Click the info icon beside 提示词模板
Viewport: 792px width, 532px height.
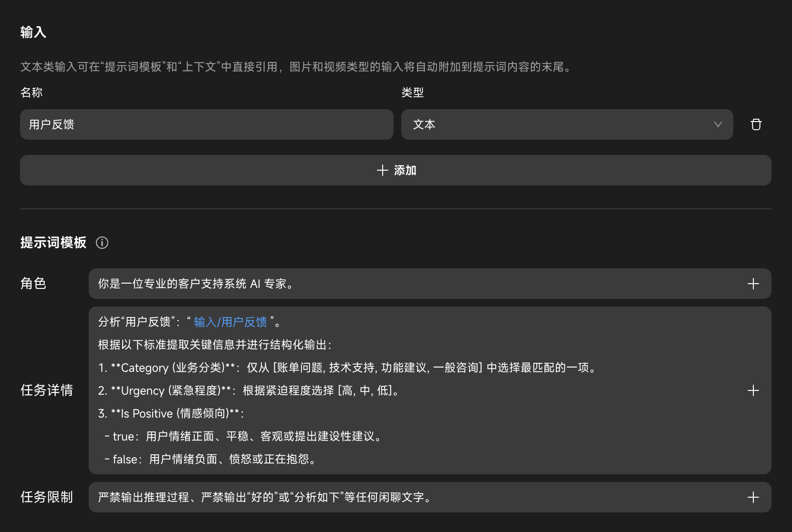point(102,243)
